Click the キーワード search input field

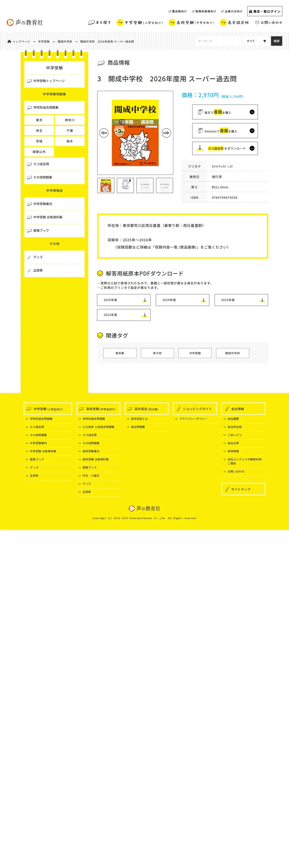(218, 41)
